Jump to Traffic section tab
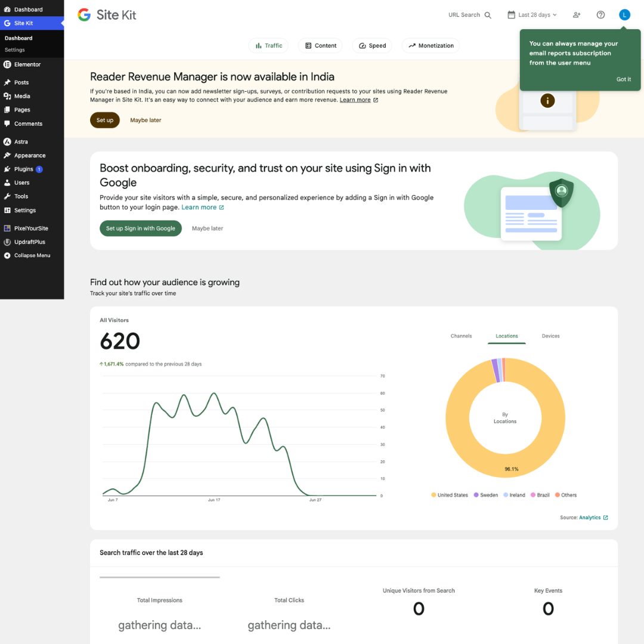Viewport: 644px width, 644px height. point(268,45)
